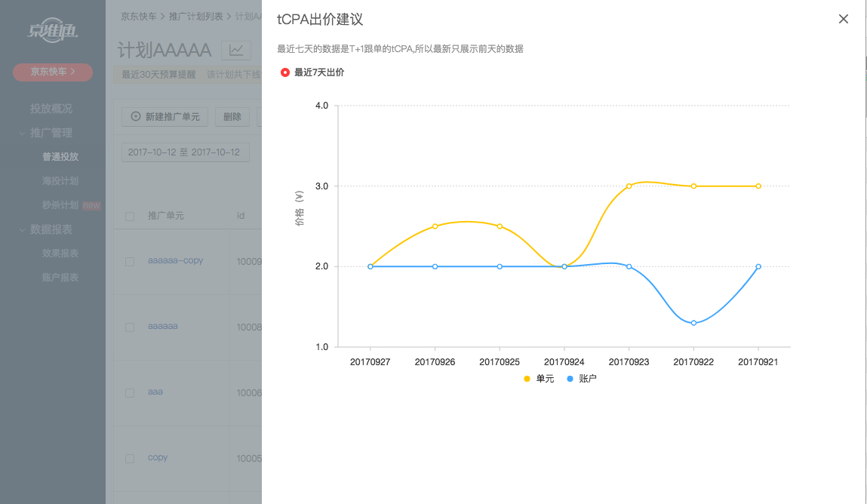
Task: Click the plus icon in 新建推广单元
Action: pyautogui.click(x=136, y=117)
